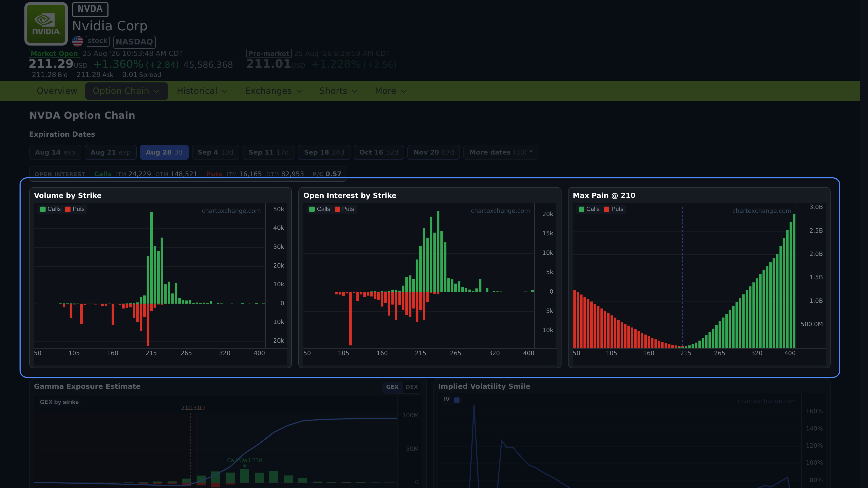This screenshot has width=868, height=488.
Task: Expand the Exchanges menu
Action: pos(273,91)
